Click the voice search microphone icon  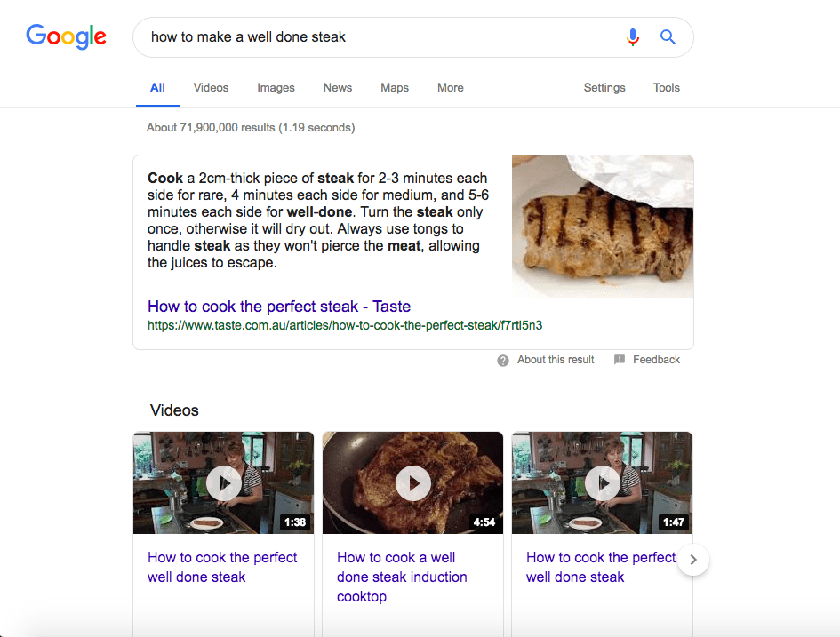(x=633, y=37)
